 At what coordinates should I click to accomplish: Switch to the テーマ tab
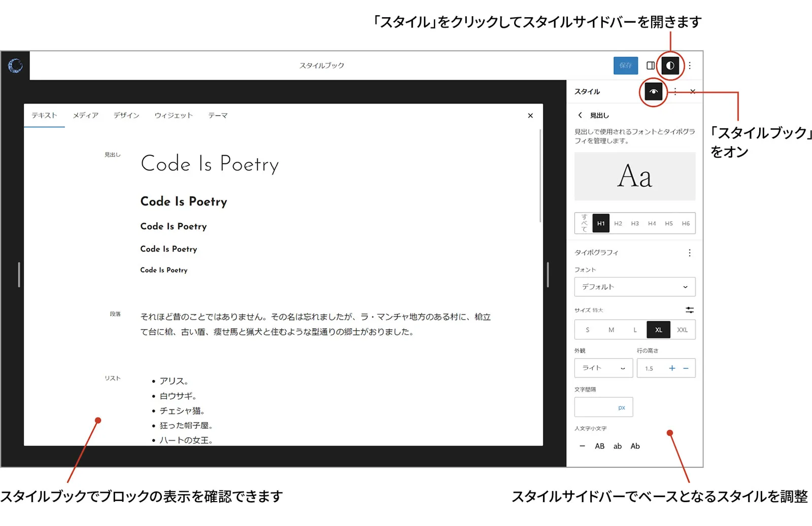(218, 115)
